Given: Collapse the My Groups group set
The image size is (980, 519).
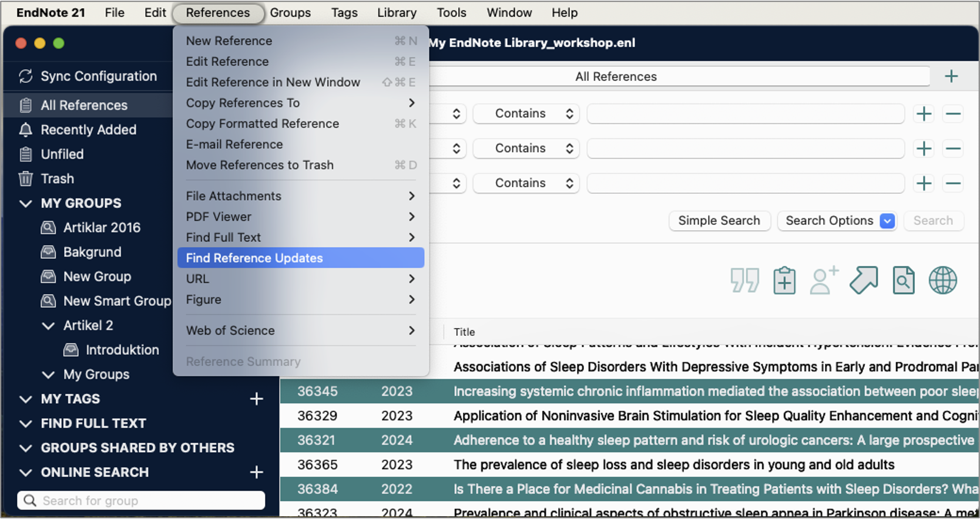Looking at the screenshot, I should pyautogui.click(x=48, y=375).
